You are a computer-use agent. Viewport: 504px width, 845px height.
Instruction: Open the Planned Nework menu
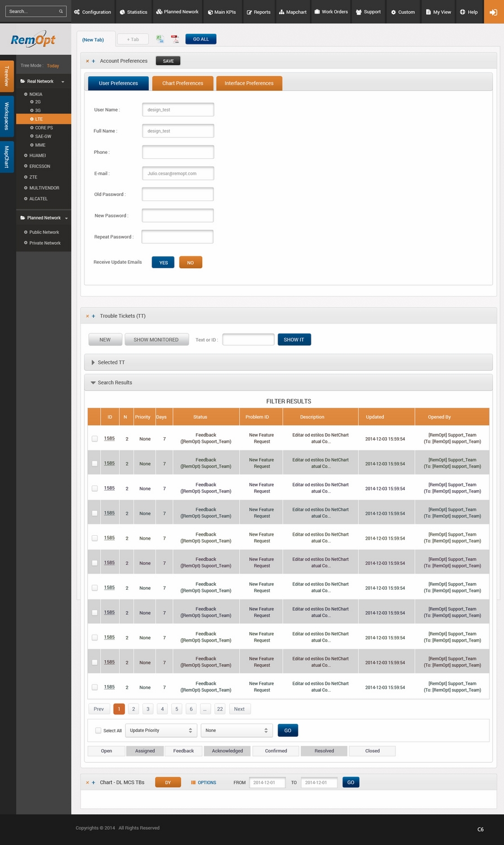(177, 12)
